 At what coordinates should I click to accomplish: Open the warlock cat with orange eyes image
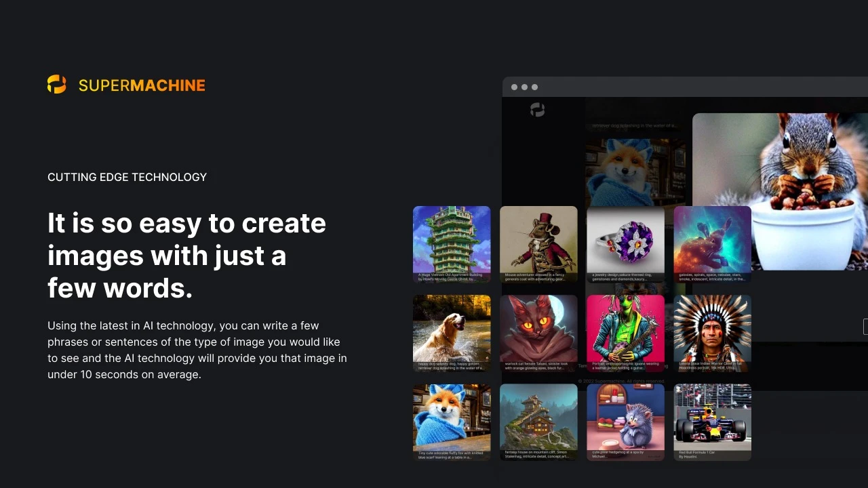coord(538,333)
